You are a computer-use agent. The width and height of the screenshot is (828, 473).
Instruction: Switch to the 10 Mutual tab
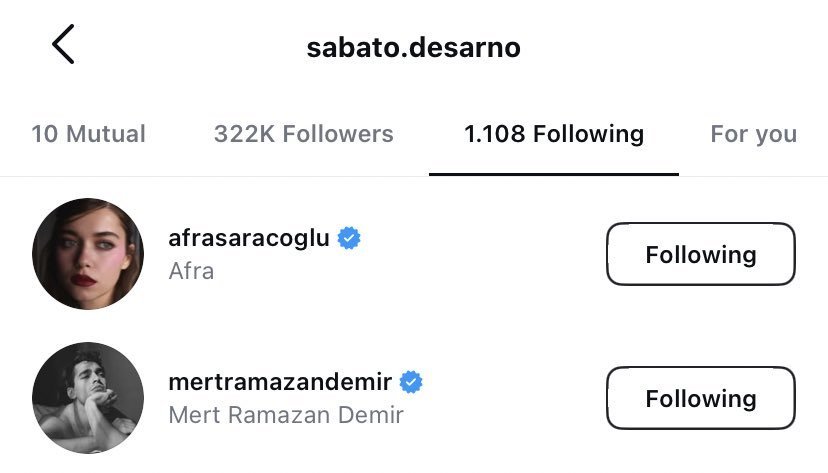[x=88, y=134]
